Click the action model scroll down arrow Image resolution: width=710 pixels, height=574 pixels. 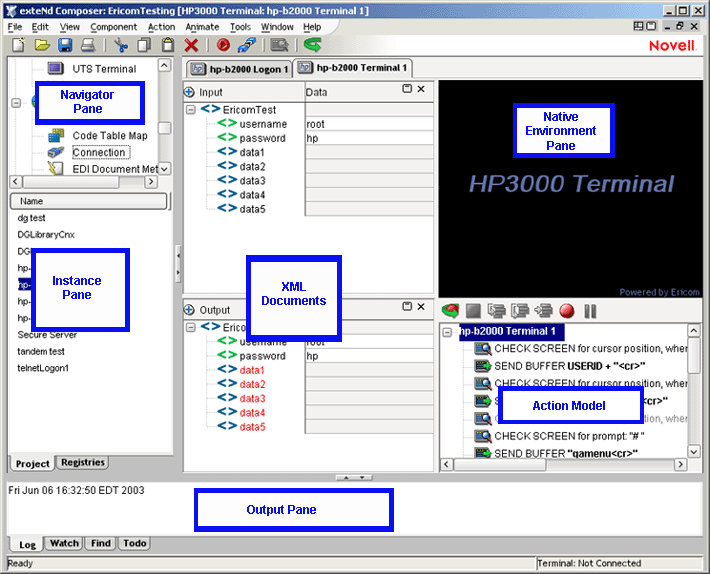(694, 451)
